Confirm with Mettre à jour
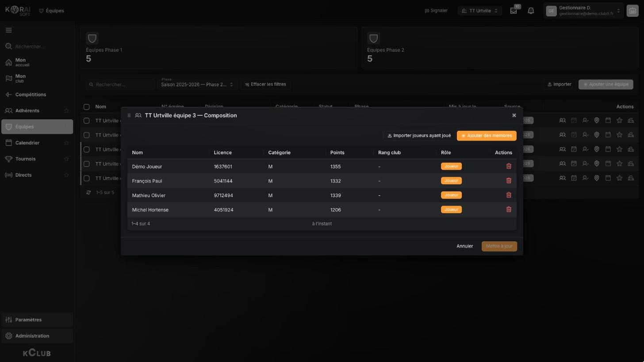 pos(499,246)
